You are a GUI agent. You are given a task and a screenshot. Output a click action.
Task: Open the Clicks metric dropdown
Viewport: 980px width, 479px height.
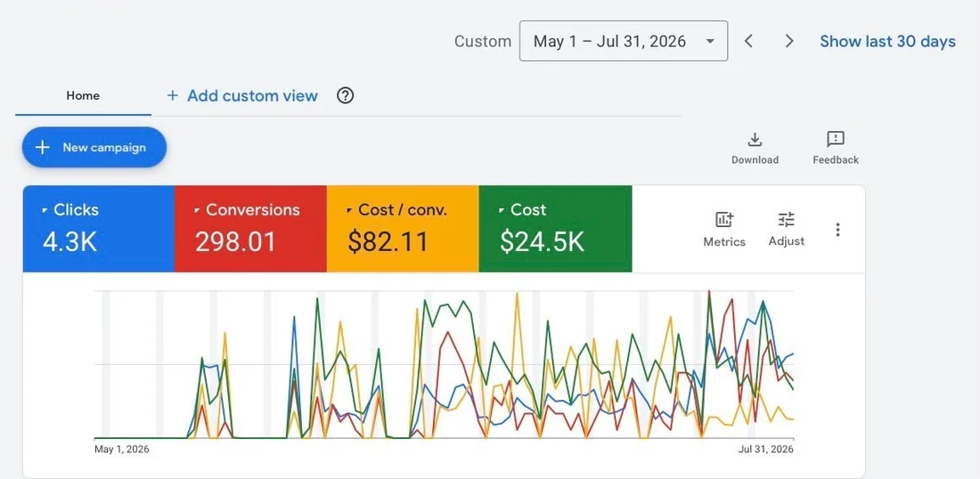69,210
